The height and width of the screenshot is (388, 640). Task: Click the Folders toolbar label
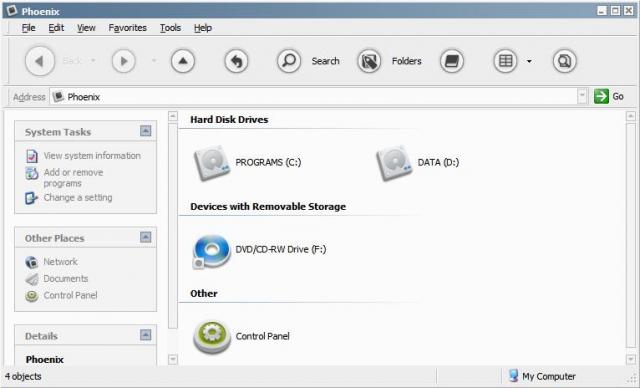tap(407, 61)
